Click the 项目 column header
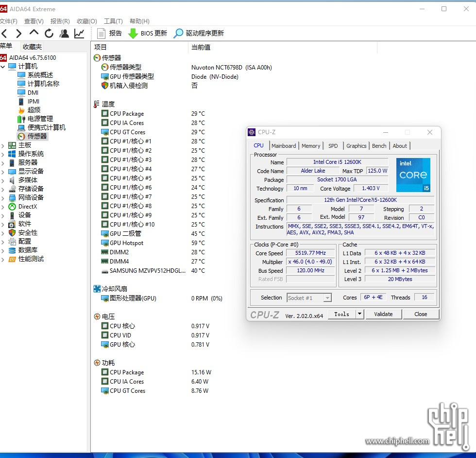476x458 pixels. 100,47
